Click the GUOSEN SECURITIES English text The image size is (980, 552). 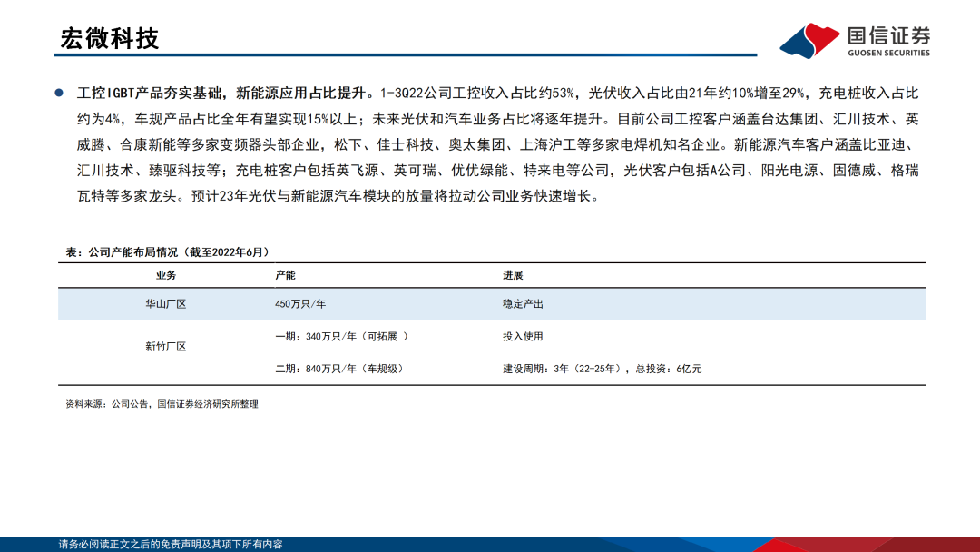[888, 54]
